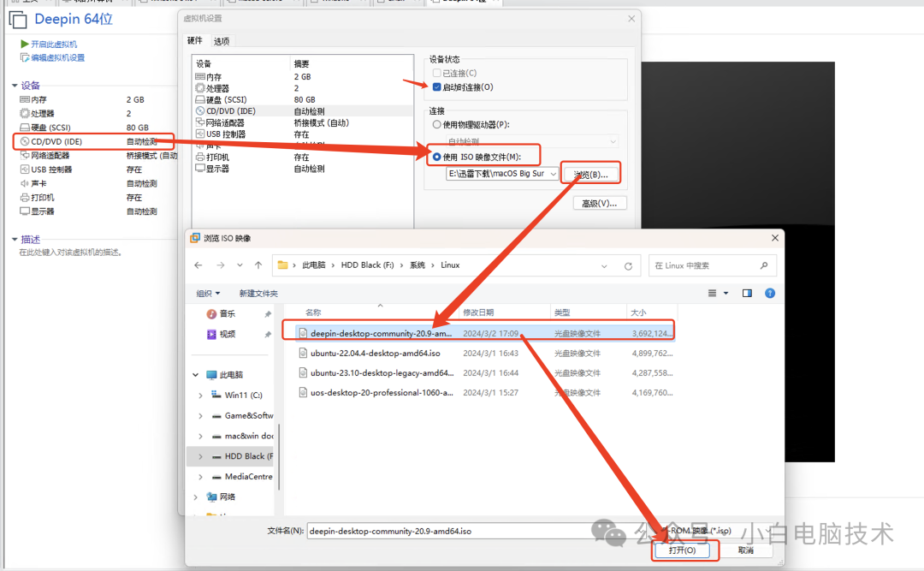The height and width of the screenshot is (571, 924).
Task: Select CD/DVD (IDE) row in settings list
Action: click(x=303, y=111)
